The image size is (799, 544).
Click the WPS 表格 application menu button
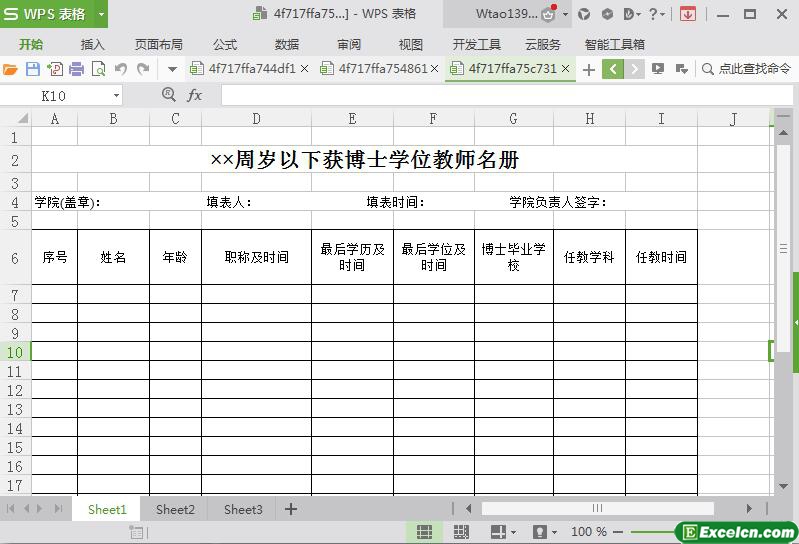(x=47, y=14)
